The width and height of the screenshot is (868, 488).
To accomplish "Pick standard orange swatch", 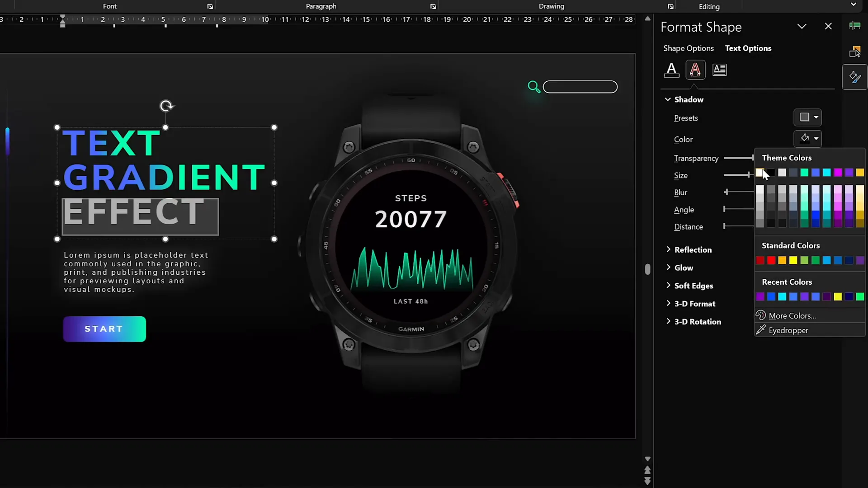I will click(x=782, y=260).
